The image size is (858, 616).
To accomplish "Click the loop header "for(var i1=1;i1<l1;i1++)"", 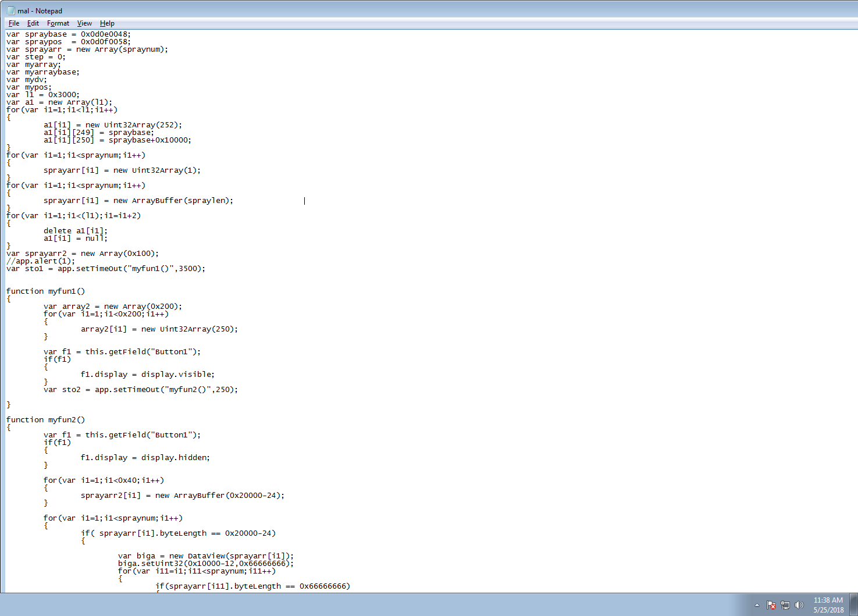I will coord(62,110).
